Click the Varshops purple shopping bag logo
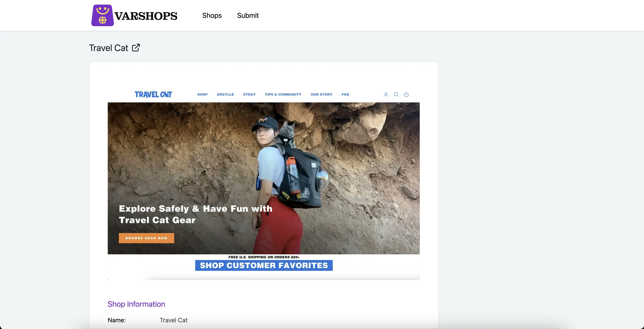Image resolution: width=644 pixels, height=329 pixels. coord(103,15)
